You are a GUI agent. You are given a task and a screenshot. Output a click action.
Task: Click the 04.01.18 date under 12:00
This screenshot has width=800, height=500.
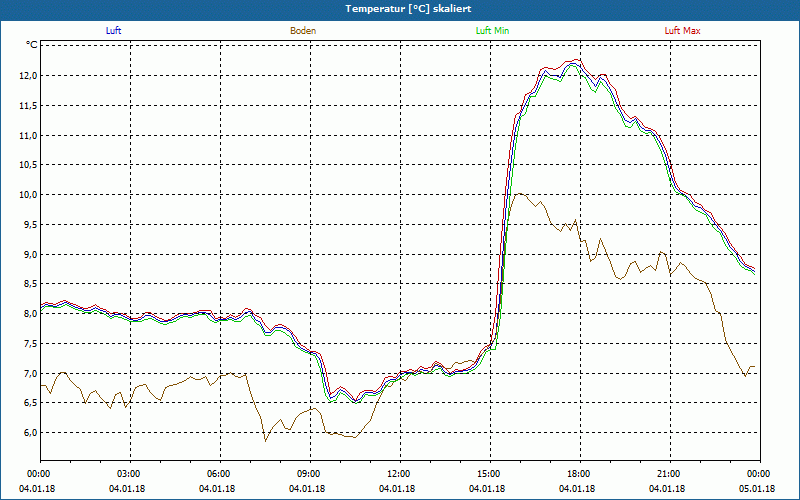pyautogui.click(x=397, y=489)
